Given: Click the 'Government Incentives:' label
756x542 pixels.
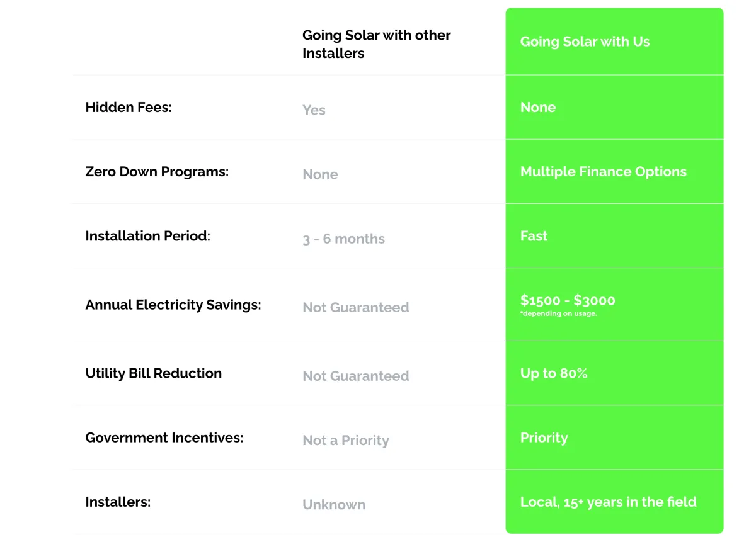Looking at the screenshot, I should (x=164, y=438).
